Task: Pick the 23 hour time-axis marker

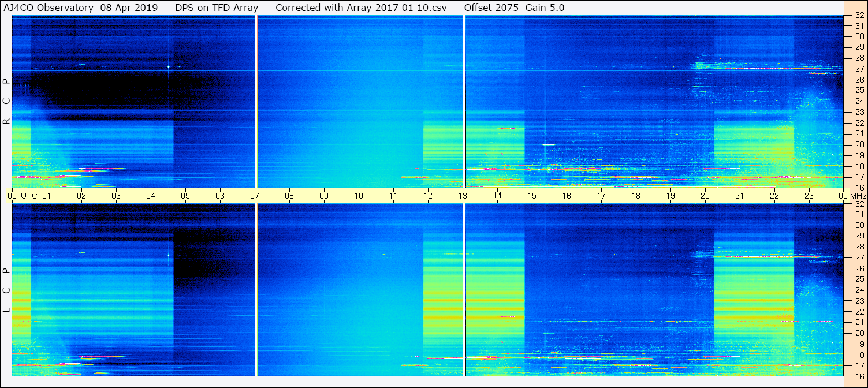Action: point(809,196)
